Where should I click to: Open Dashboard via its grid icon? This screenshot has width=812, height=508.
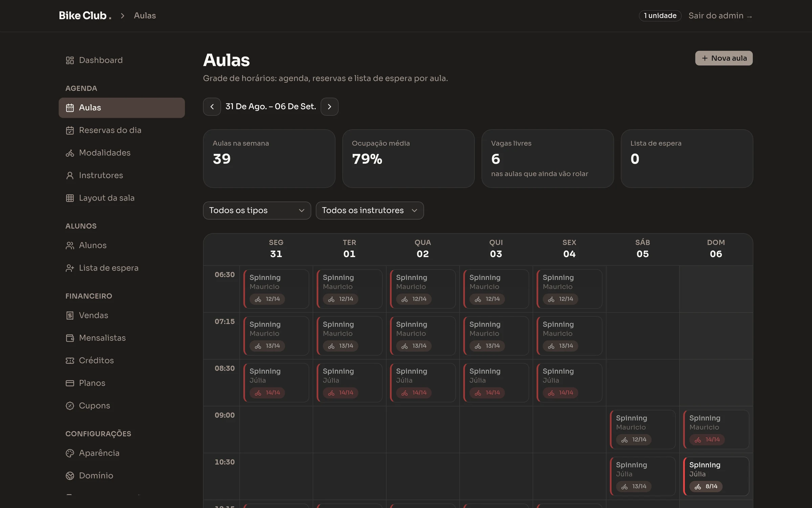pyautogui.click(x=70, y=60)
